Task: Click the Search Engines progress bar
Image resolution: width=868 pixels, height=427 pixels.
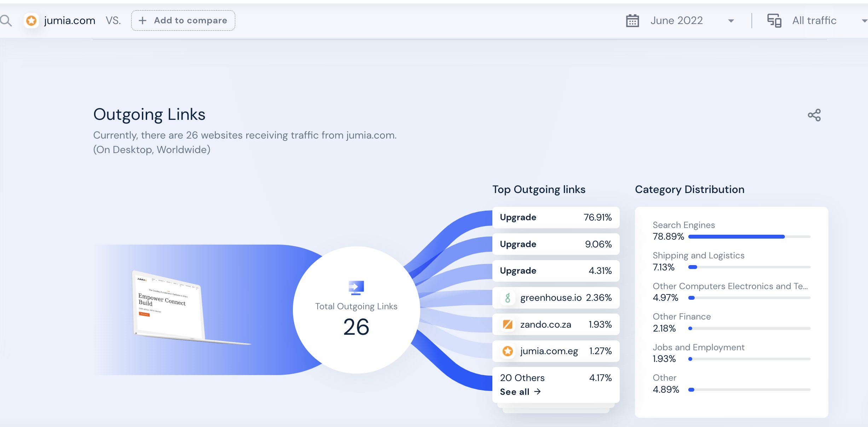Action: [749, 237]
